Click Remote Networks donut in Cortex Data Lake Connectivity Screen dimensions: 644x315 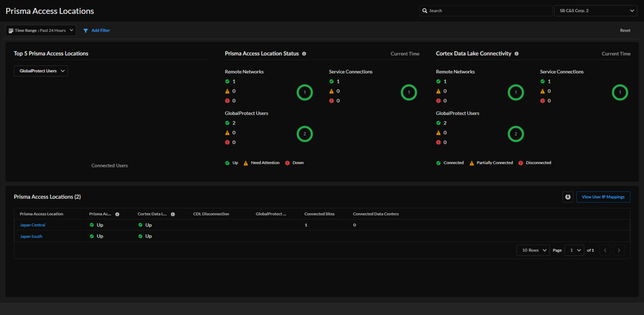coord(515,93)
